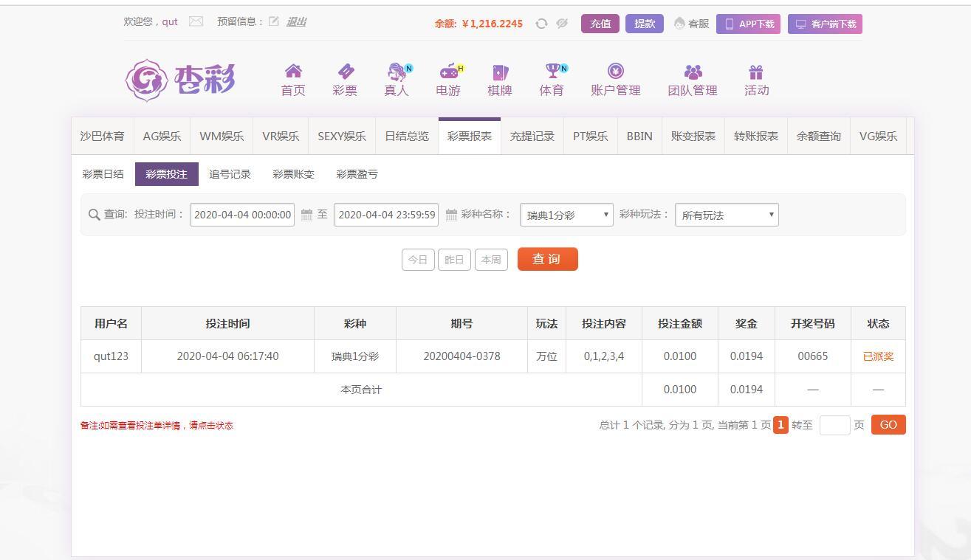Click the page number jump input field
Image resolution: width=971 pixels, height=560 pixels.
click(x=834, y=425)
